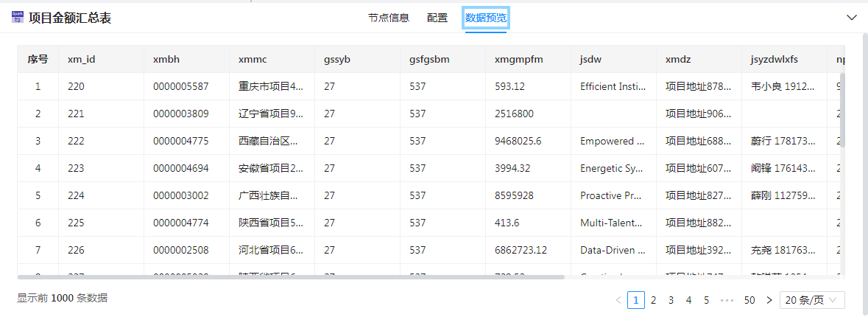
Task: Navigate to page 5
Action: point(706,300)
